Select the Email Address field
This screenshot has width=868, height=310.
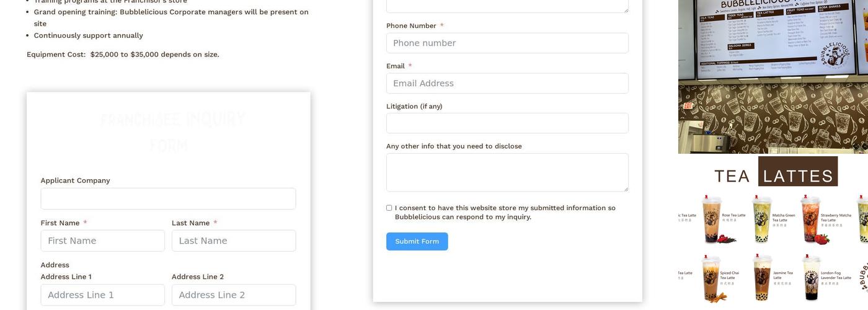[x=507, y=83]
